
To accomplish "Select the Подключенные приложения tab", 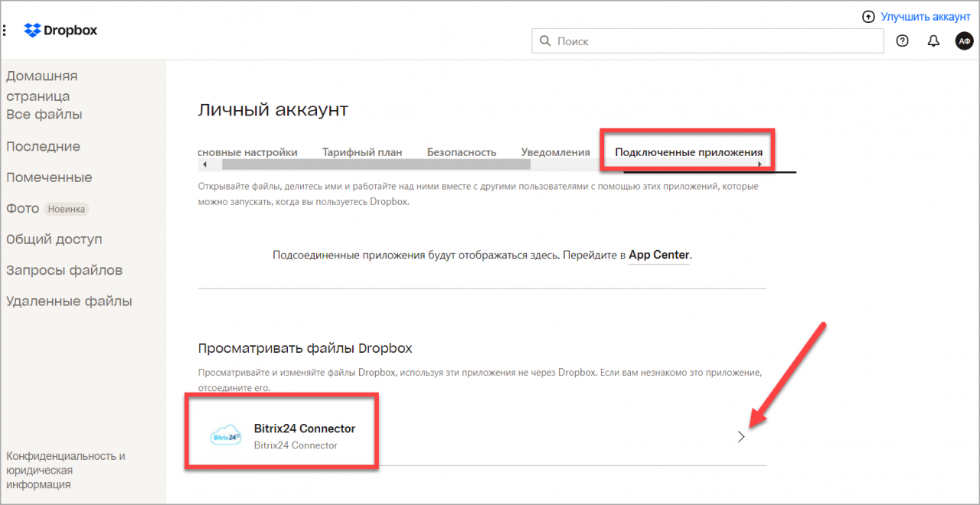I will [x=689, y=152].
